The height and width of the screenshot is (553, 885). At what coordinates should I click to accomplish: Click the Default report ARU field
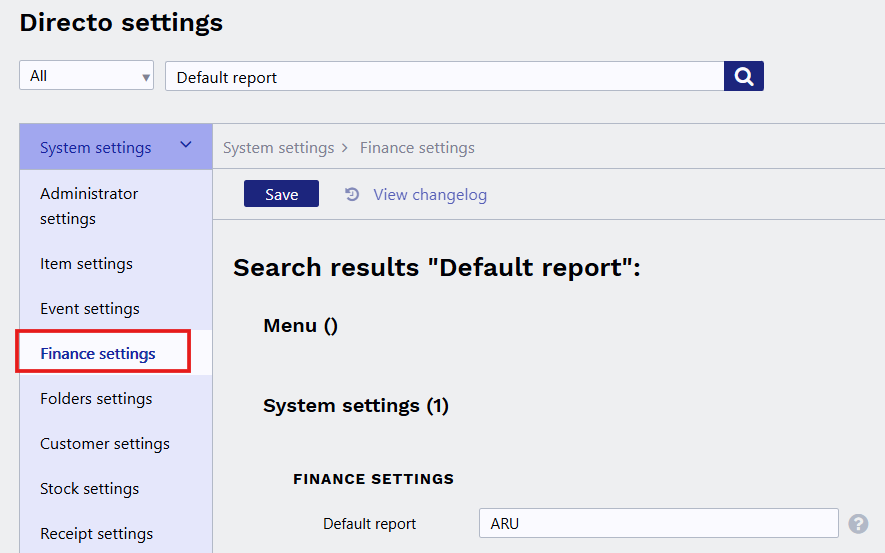[x=658, y=523]
